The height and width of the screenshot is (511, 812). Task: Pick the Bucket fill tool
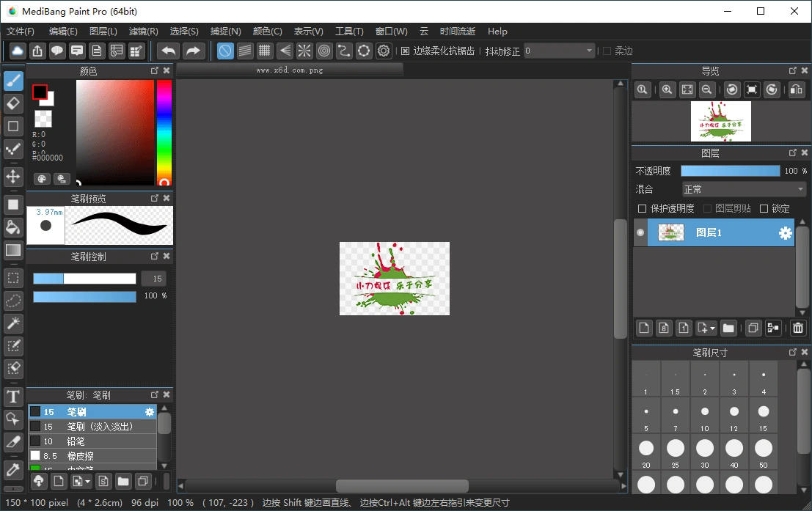point(12,227)
